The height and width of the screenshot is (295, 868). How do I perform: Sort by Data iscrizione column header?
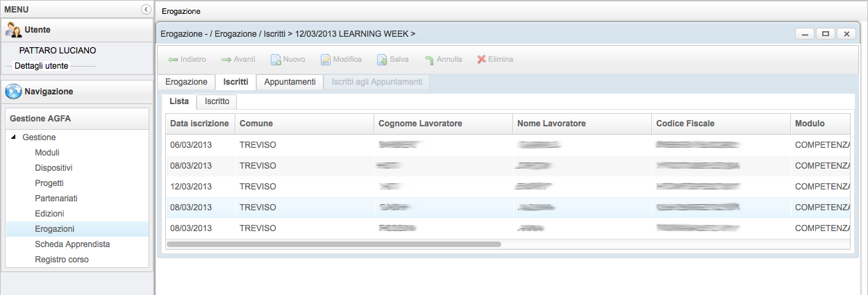(x=199, y=124)
